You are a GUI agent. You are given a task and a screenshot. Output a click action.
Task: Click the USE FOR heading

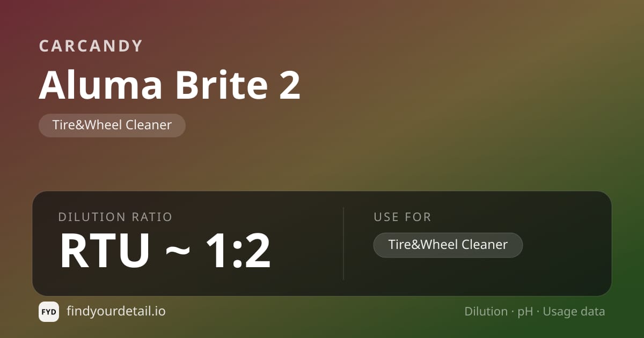tap(402, 217)
